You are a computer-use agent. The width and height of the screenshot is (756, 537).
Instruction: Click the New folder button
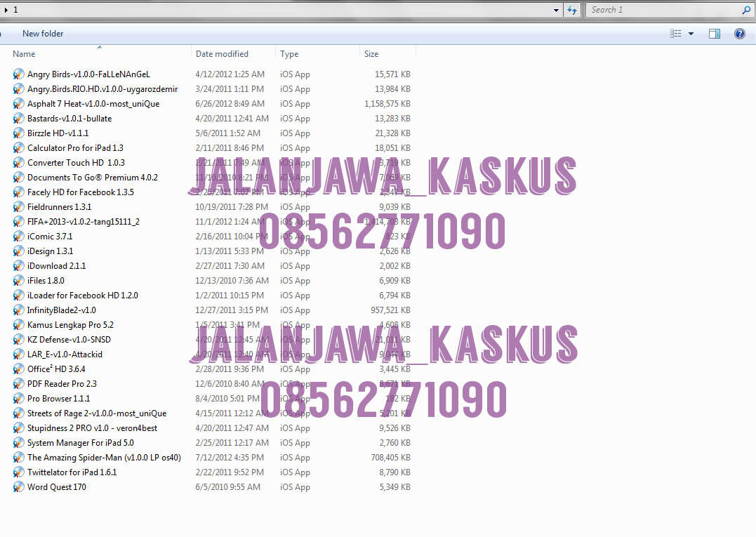click(x=43, y=34)
